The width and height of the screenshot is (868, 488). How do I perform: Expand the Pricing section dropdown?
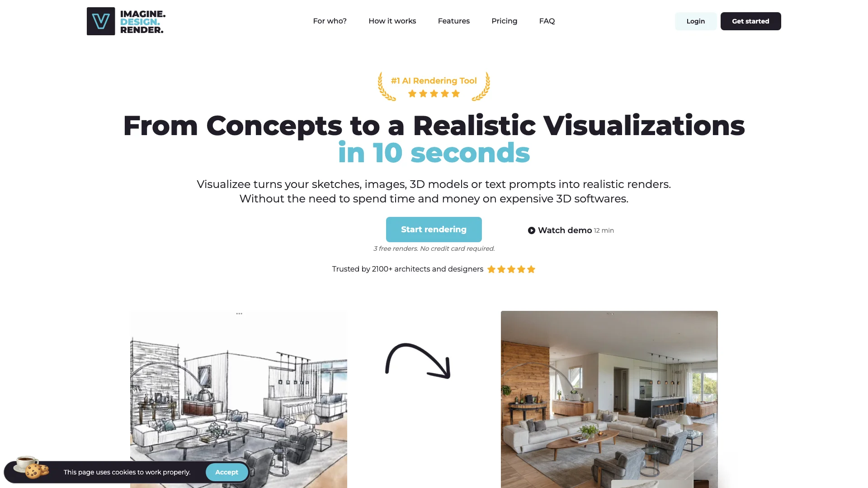click(x=505, y=21)
